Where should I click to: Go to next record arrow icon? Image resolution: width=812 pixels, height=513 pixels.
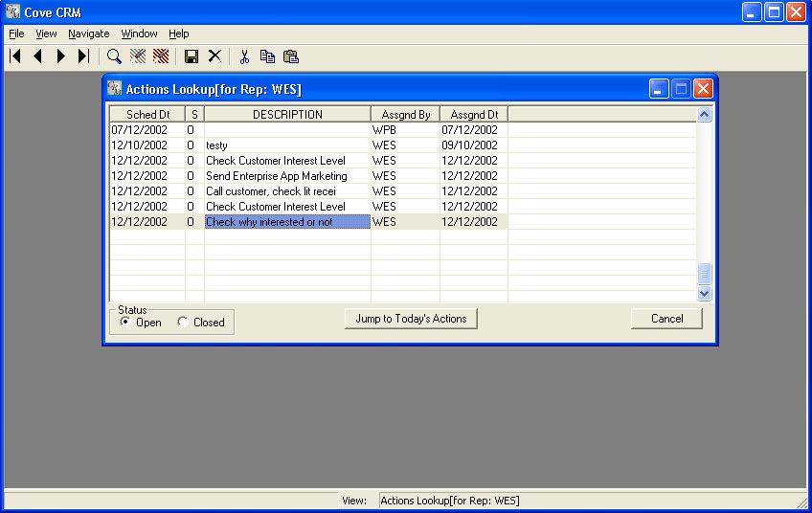60,56
